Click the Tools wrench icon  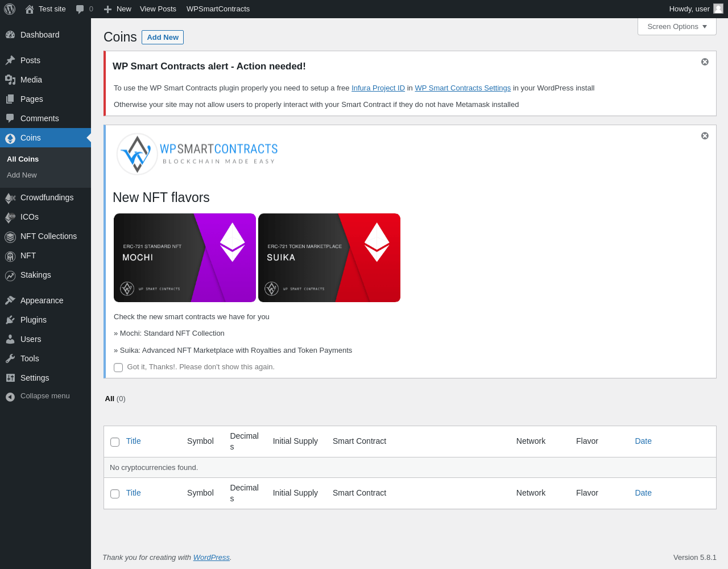10,358
